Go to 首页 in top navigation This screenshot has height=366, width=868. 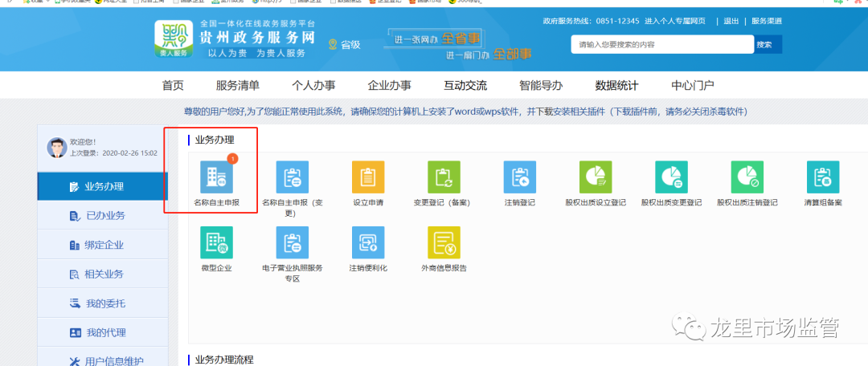tap(173, 86)
